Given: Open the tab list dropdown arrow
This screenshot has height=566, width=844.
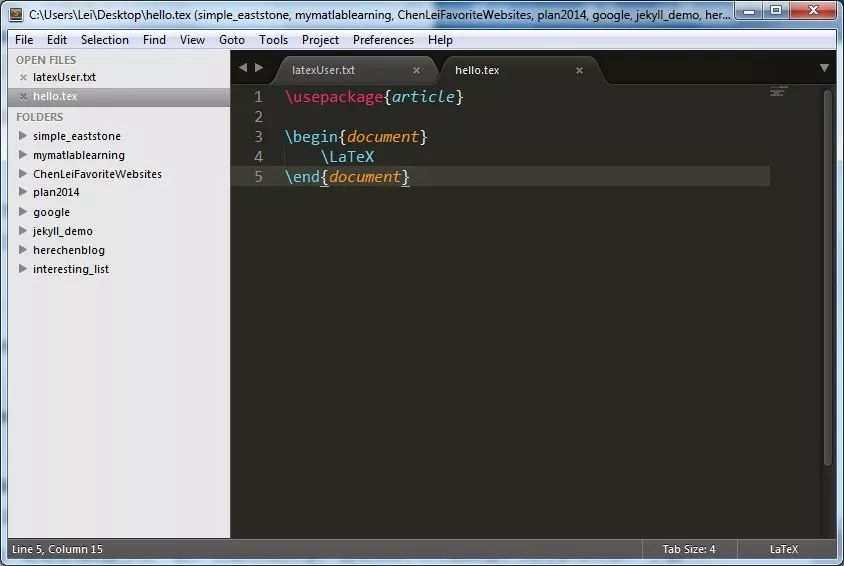Looking at the screenshot, I should click(824, 68).
